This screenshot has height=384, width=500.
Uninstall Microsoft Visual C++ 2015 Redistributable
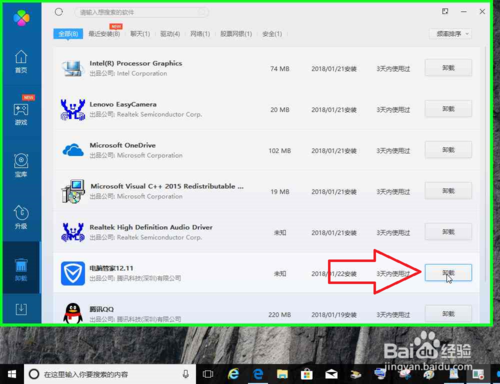(448, 191)
